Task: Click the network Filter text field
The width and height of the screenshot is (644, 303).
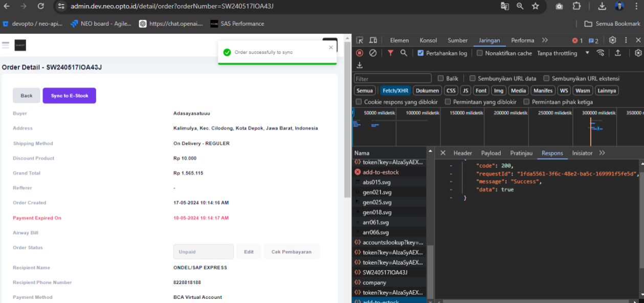Action: tap(392, 79)
